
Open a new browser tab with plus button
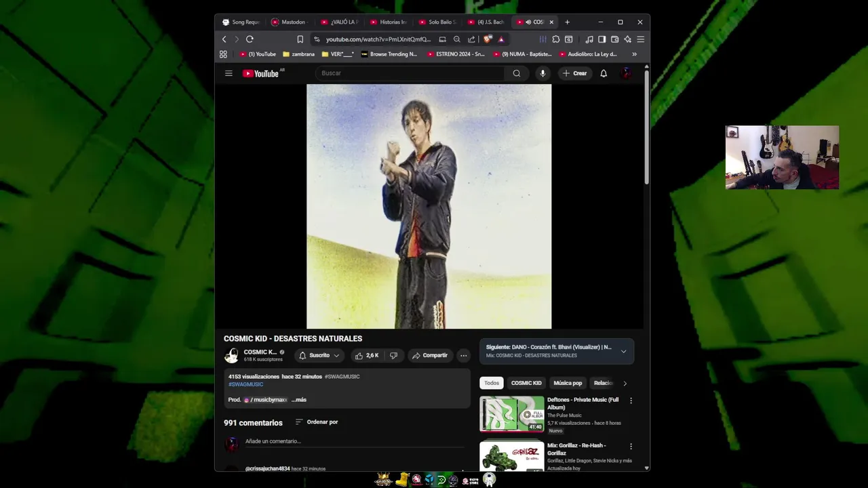pyautogui.click(x=568, y=22)
